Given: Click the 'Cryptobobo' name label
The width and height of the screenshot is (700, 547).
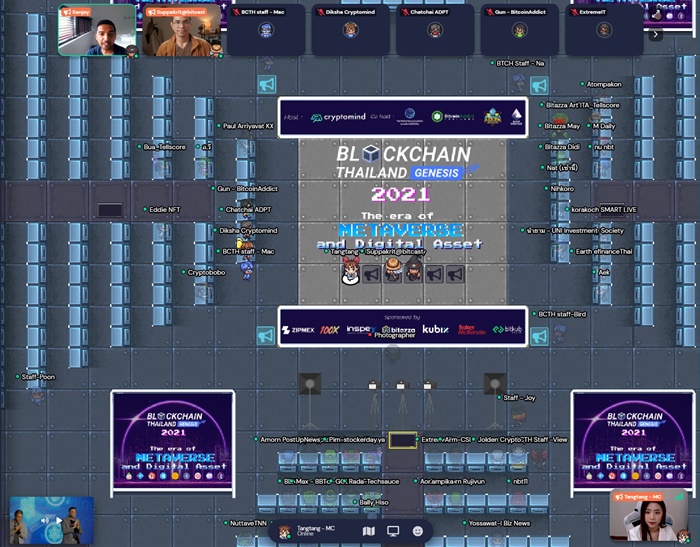Looking at the screenshot, I should (206, 272).
